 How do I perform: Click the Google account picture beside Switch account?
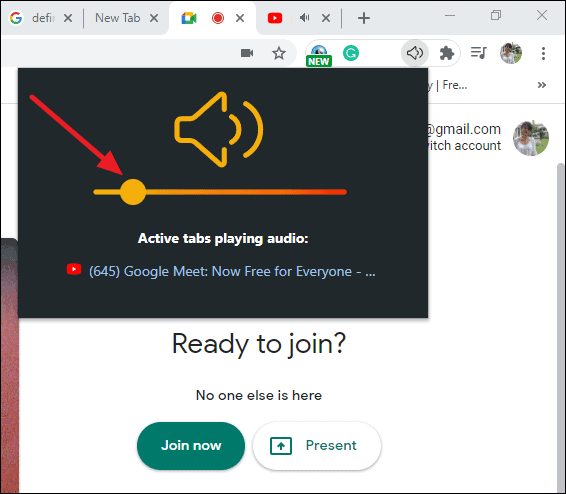pos(531,138)
